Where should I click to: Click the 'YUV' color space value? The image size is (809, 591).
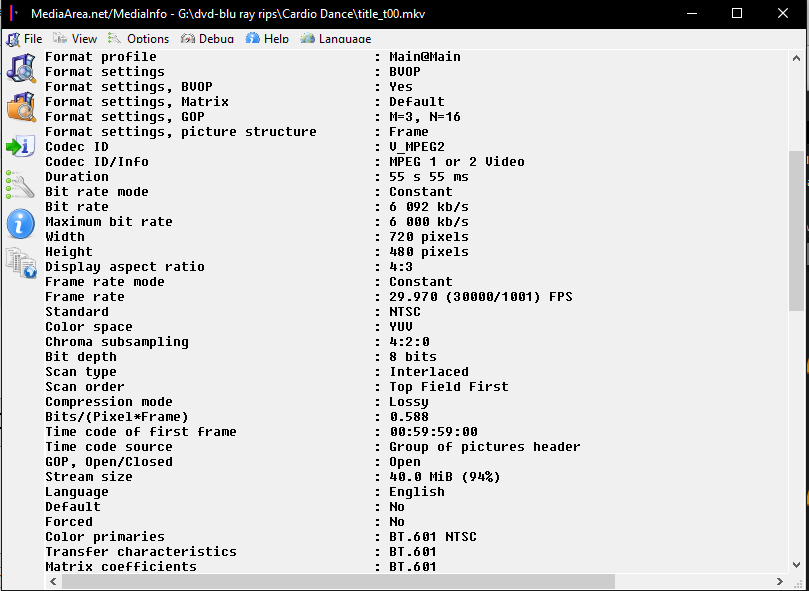[x=401, y=327]
